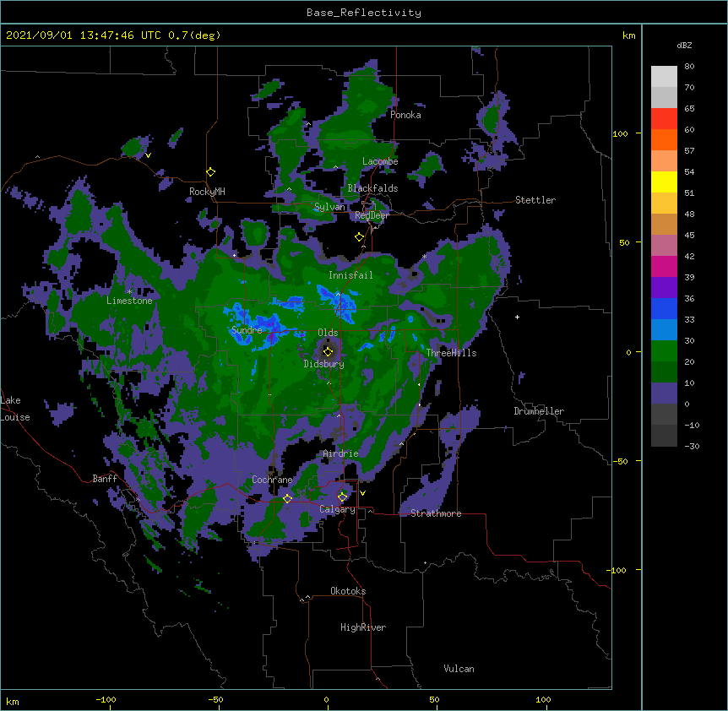Click the -30 value in the dBZ legend
728x711 pixels.
click(692, 446)
